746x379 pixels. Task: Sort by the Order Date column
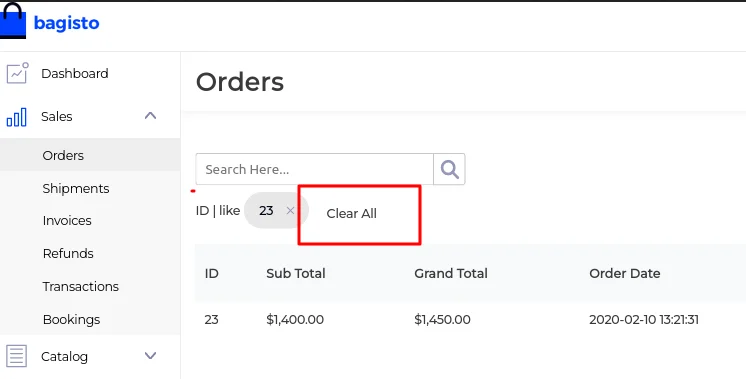pos(624,273)
